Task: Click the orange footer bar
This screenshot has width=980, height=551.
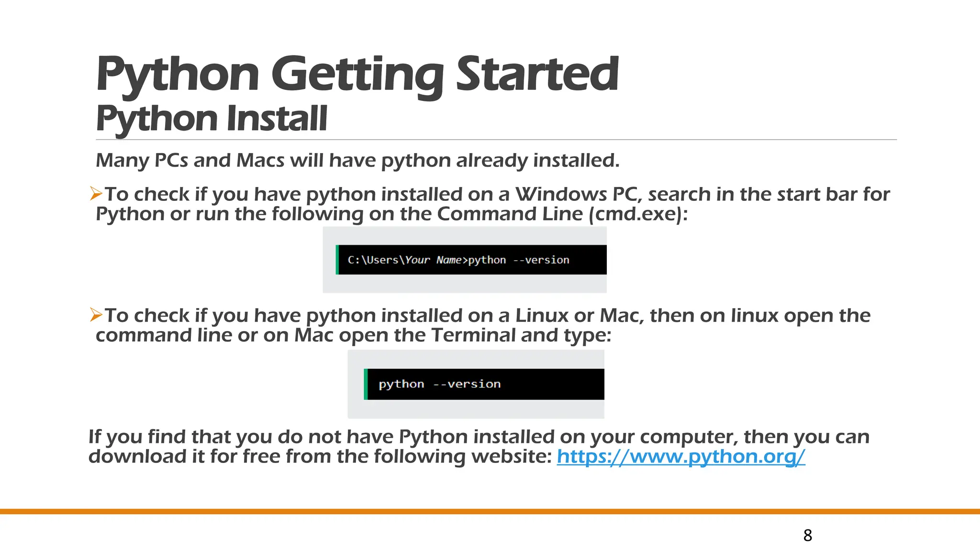Action: coord(490,511)
